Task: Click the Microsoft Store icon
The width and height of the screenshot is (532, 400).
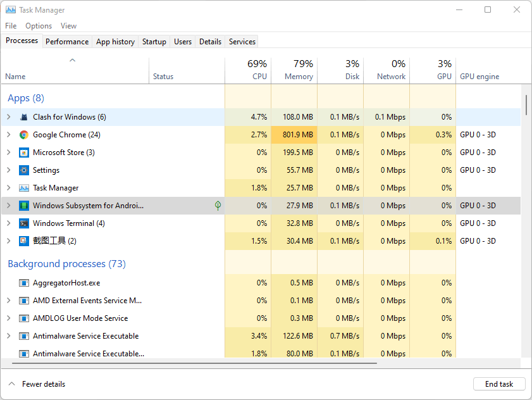Action: 24,153
